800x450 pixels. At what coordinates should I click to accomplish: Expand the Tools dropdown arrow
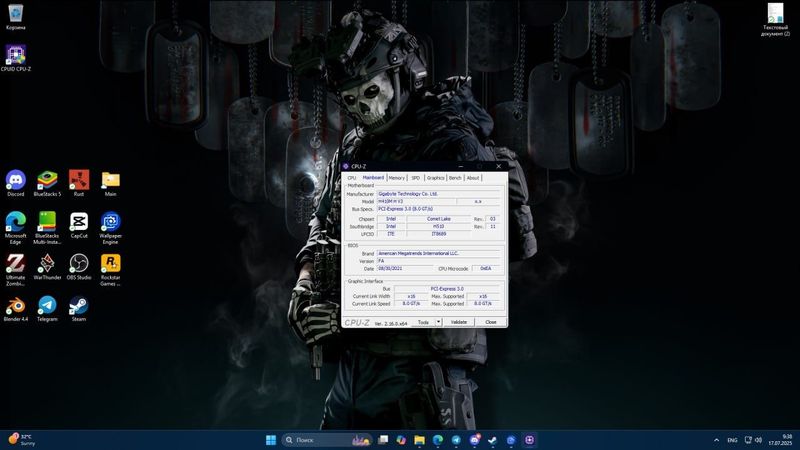(438, 322)
